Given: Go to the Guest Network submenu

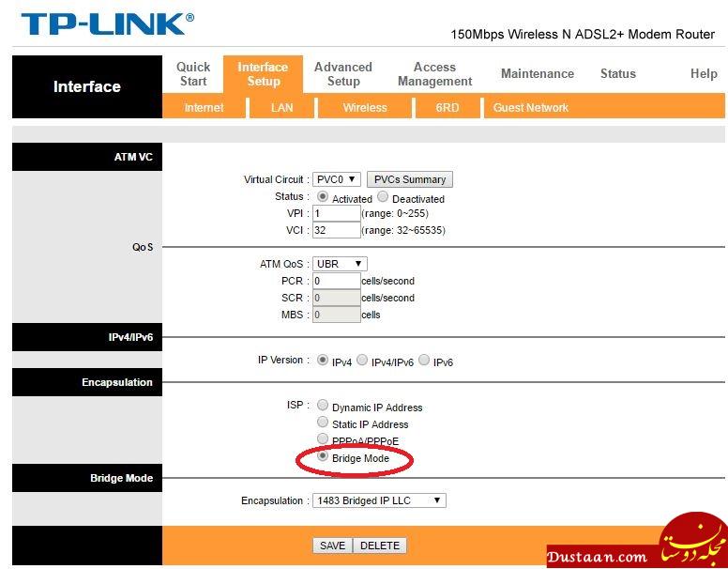Looking at the screenshot, I should (530, 108).
